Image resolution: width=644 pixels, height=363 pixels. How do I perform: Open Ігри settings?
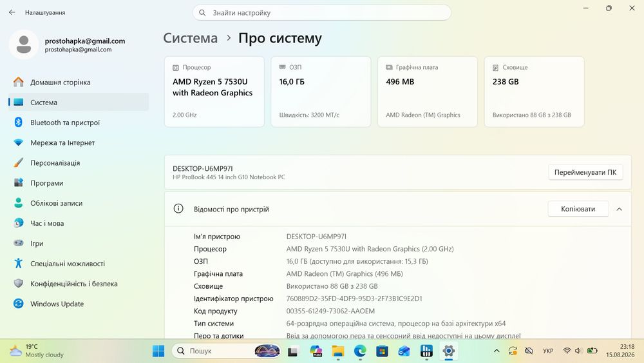click(79, 243)
